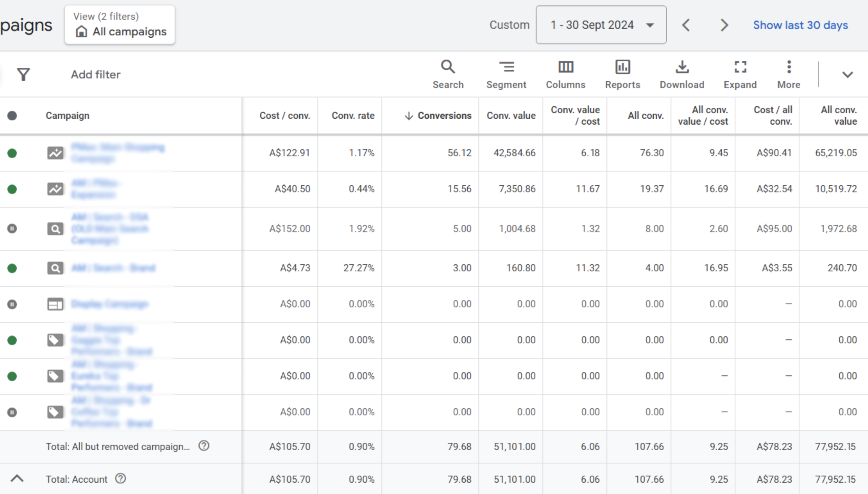Click the status column header dot

(x=12, y=116)
